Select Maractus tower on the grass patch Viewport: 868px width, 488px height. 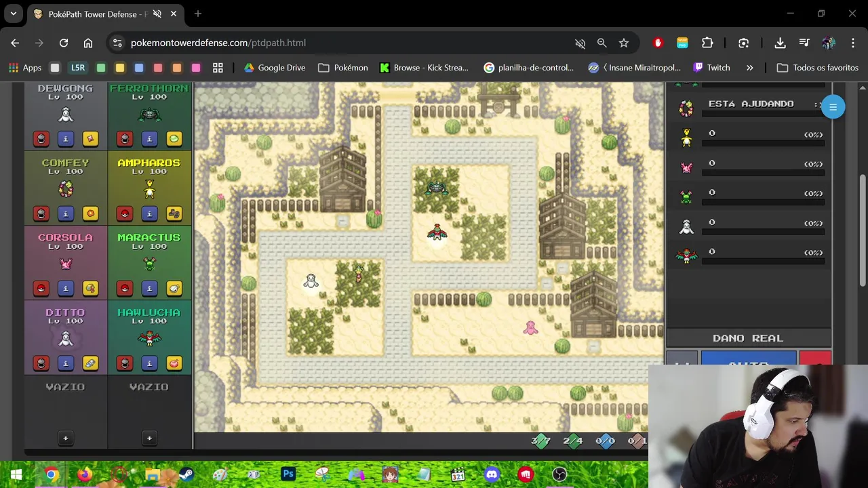[358, 272]
